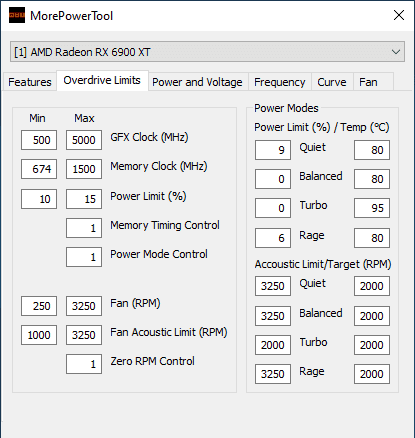The width and height of the screenshot is (415, 438).
Task: Click the Fan Acoustic Limit Min field
Action: pyautogui.click(x=39, y=335)
